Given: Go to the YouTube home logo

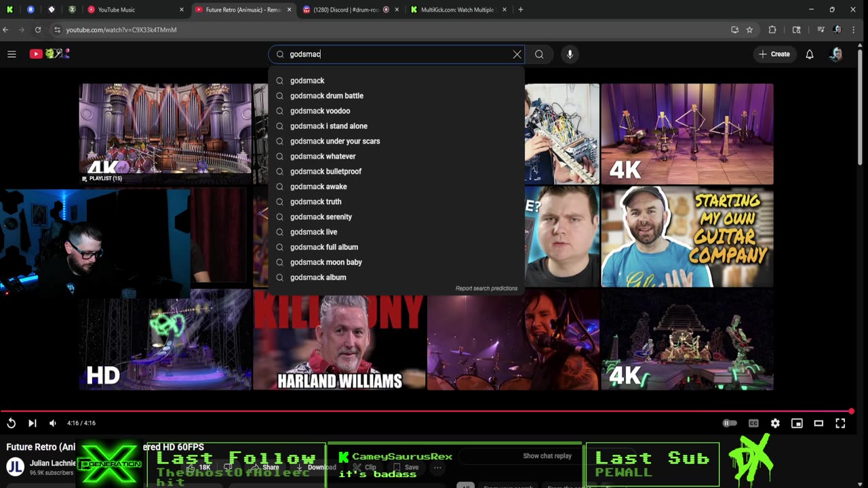Looking at the screenshot, I should point(50,54).
